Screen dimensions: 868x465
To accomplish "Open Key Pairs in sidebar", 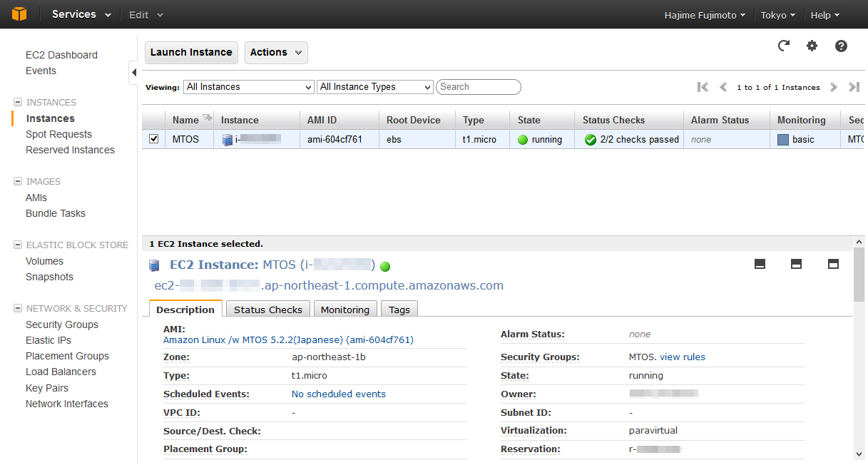I will pyautogui.click(x=47, y=388).
